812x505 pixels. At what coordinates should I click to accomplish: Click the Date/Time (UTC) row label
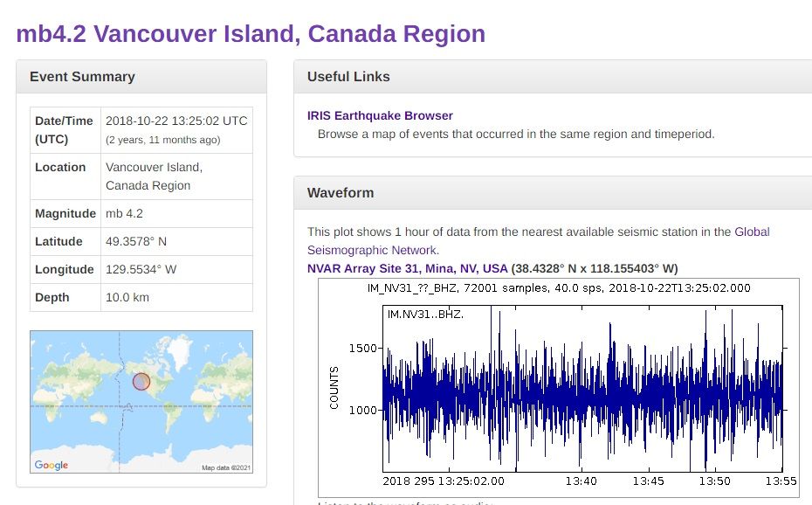pos(65,130)
